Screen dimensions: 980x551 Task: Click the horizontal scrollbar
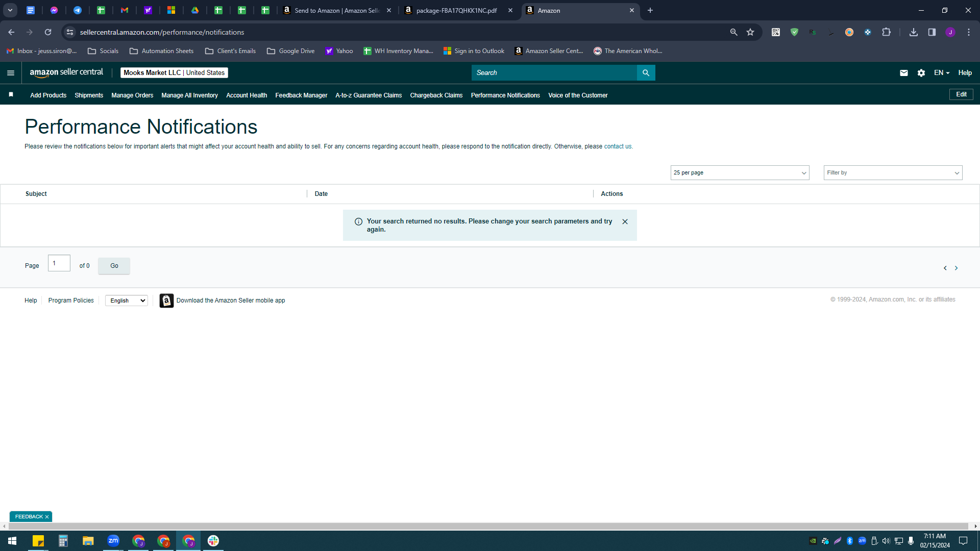487,526
